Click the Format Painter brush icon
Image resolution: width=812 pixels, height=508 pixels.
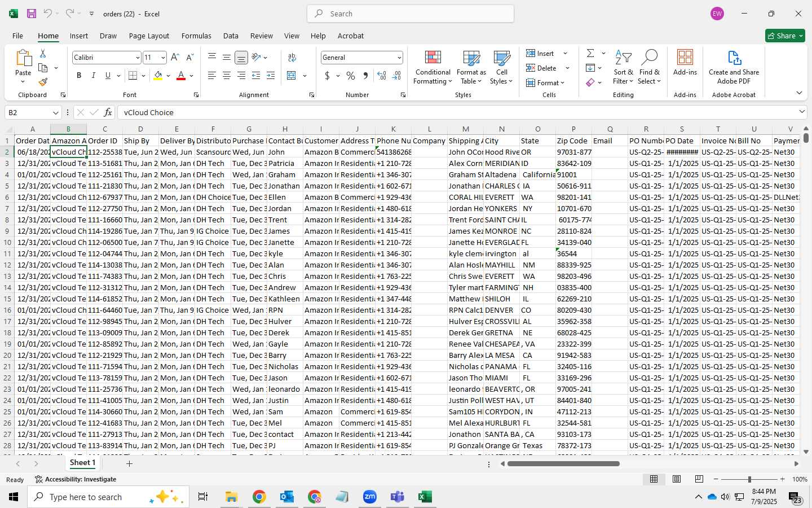click(43, 82)
